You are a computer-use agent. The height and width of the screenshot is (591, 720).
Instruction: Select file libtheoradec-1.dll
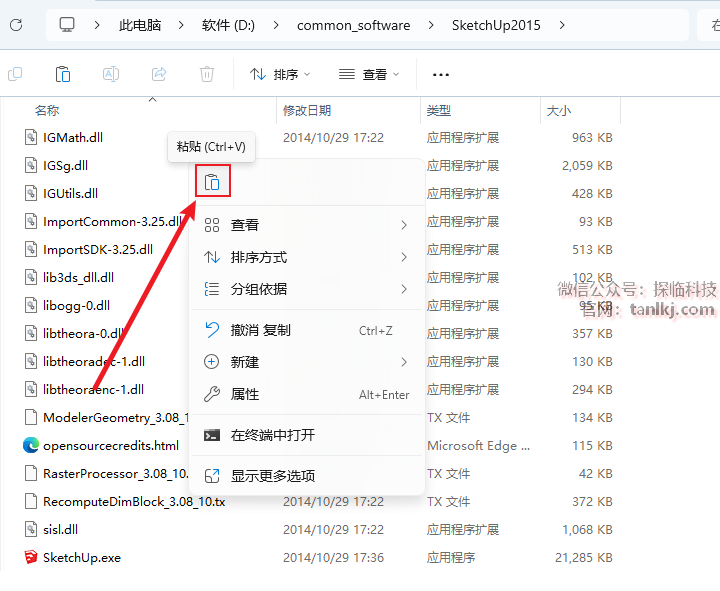click(x=94, y=361)
